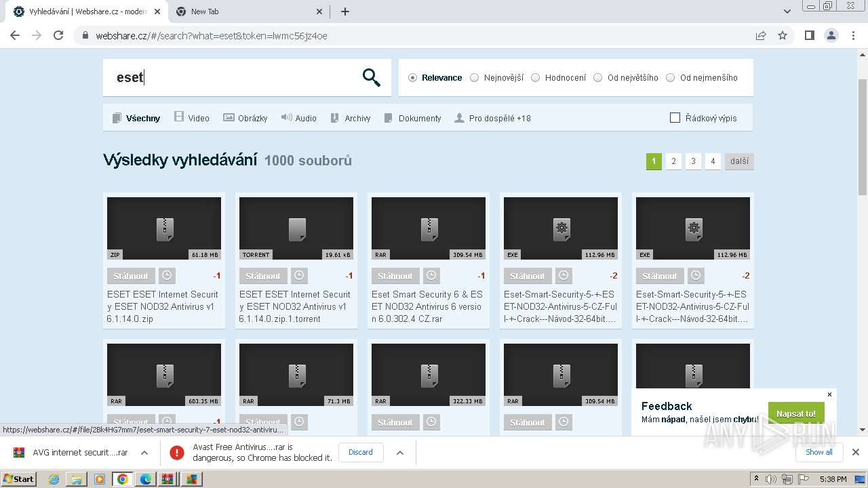Click Show all downloads
868x488 pixels.
pyautogui.click(x=819, y=452)
